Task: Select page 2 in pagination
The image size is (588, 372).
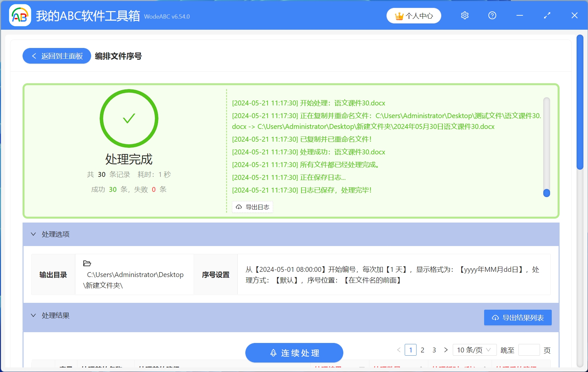Action: tap(423, 350)
